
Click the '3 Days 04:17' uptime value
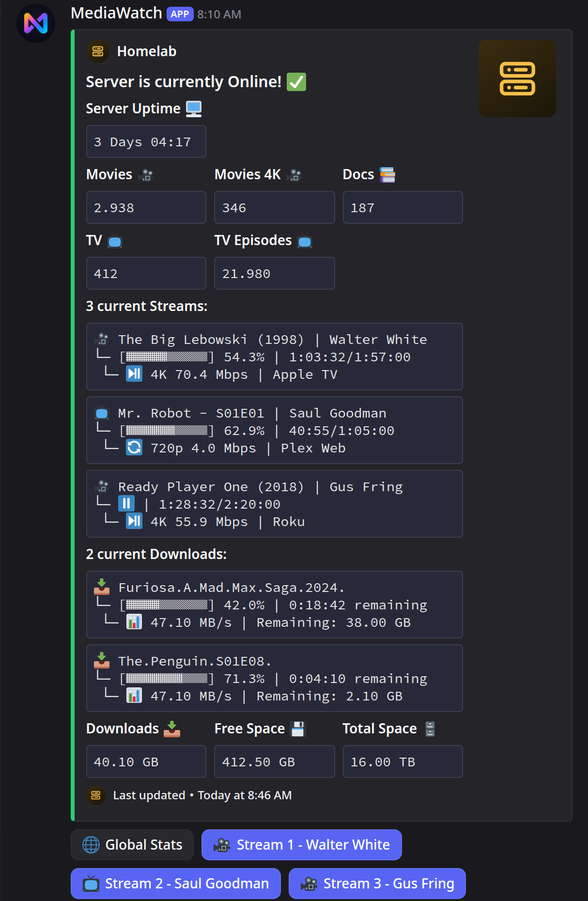(142, 142)
